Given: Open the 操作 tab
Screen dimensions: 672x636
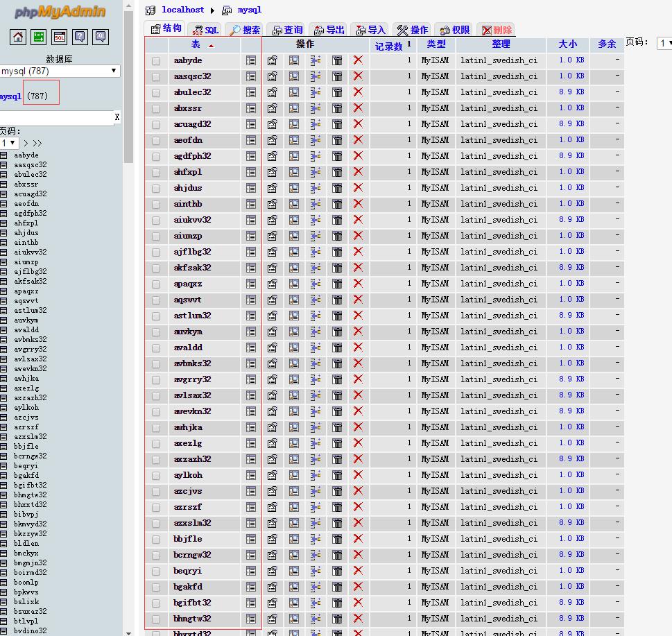Looking at the screenshot, I should coord(413,30).
